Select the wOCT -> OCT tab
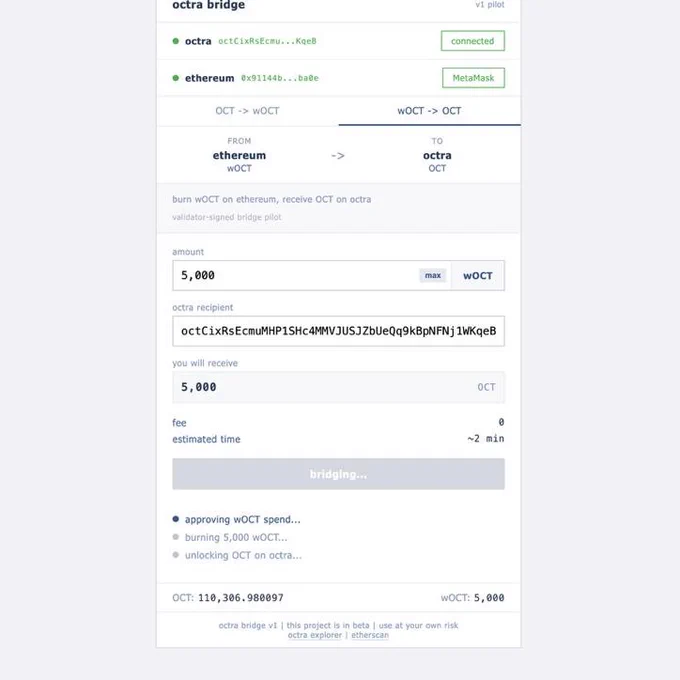This screenshot has height=680, width=680. (x=429, y=111)
